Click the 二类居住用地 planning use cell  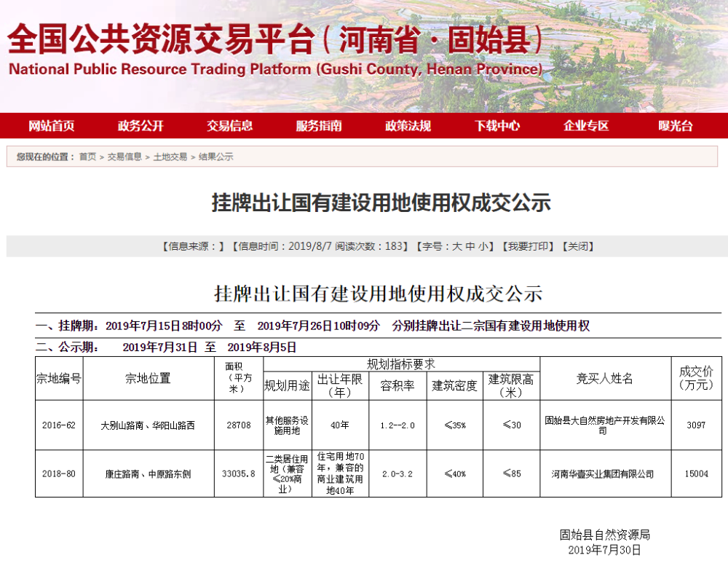pos(287,474)
